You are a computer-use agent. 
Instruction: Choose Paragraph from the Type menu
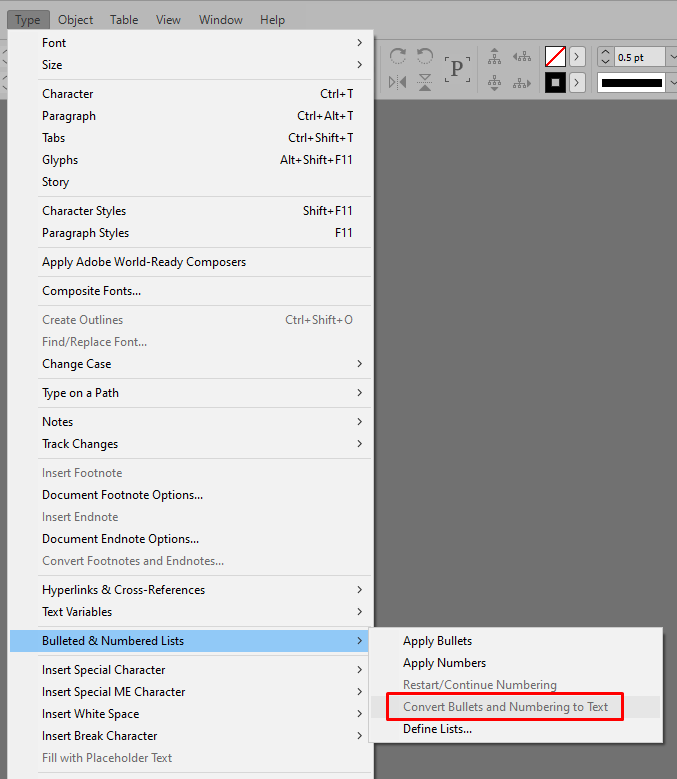pyautogui.click(x=191, y=116)
